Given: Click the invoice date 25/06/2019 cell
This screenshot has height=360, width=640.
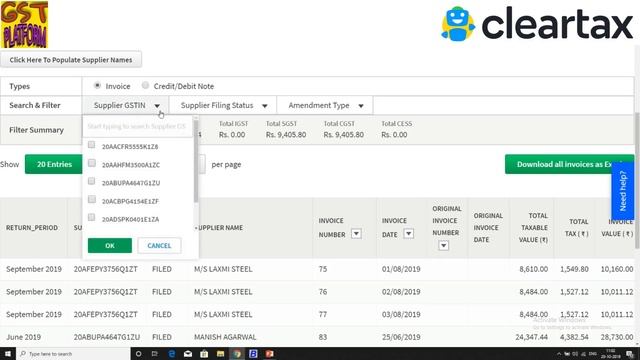Looking at the screenshot, I should point(401,337).
